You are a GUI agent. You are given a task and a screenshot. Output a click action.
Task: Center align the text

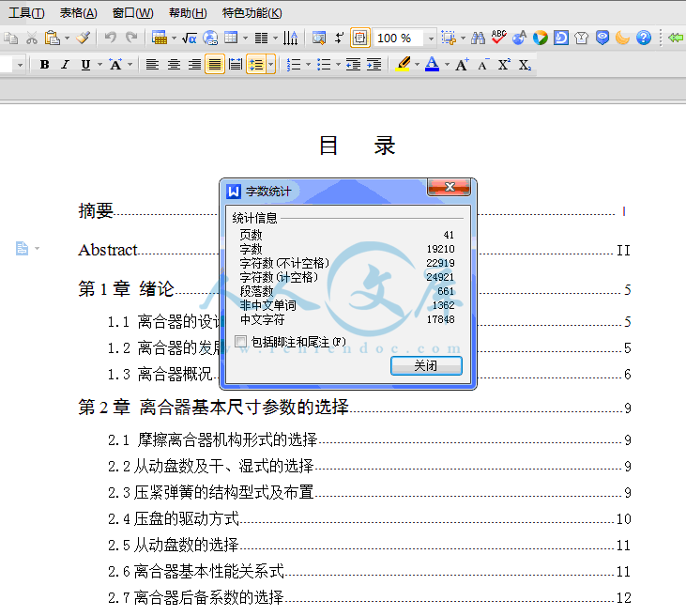(x=174, y=65)
